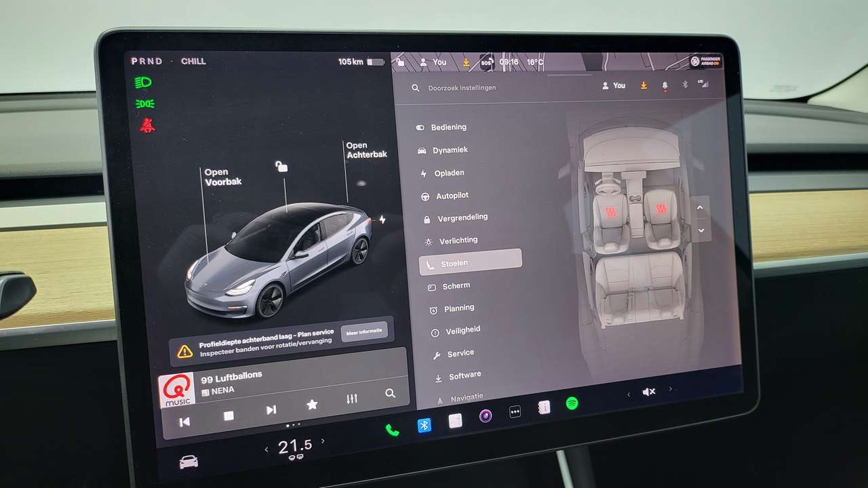Image resolution: width=868 pixels, height=488 pixels.
Task: Mark 99 Luftballons as favorite
Action: tap(312, 405)
